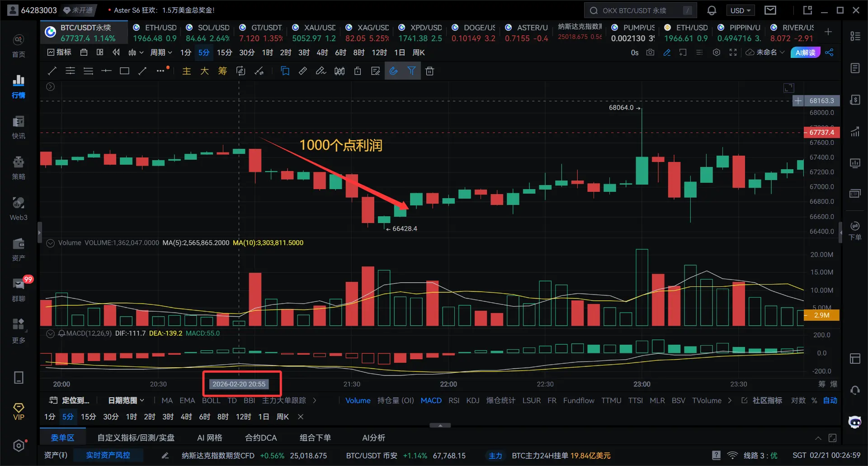868x466 pixels.
Task: Switch to the DOGE/US symbol tab
Action: pyautogui.click(x=473, y=33)
